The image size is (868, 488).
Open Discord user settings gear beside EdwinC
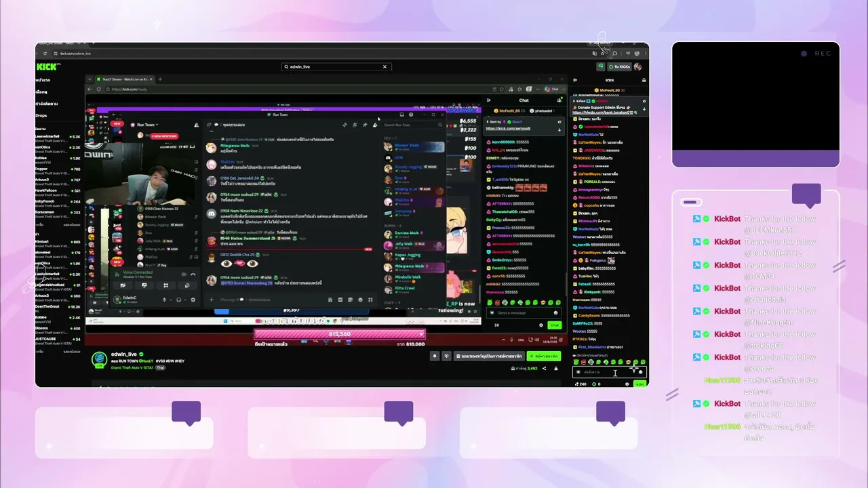pos(193,300)
